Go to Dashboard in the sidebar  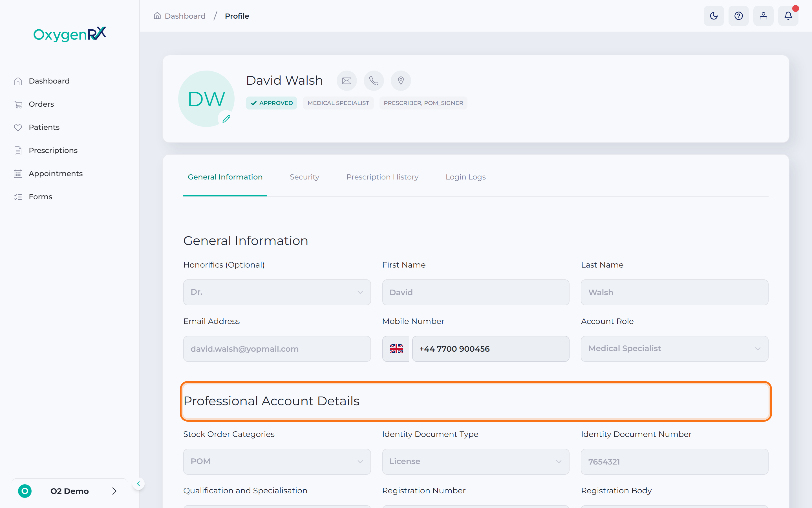(x=49, y=81)
